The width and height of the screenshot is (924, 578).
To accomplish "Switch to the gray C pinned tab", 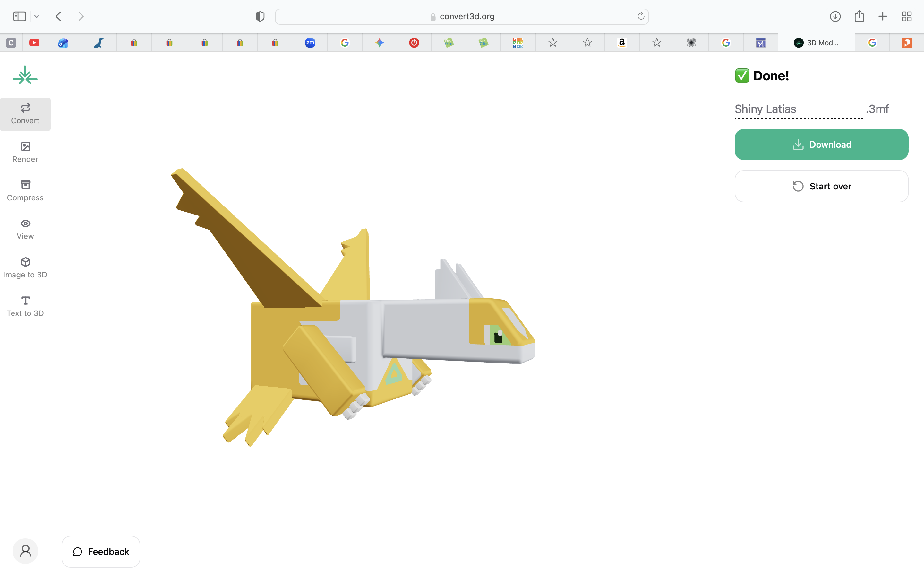I will [x=12, y=42].
